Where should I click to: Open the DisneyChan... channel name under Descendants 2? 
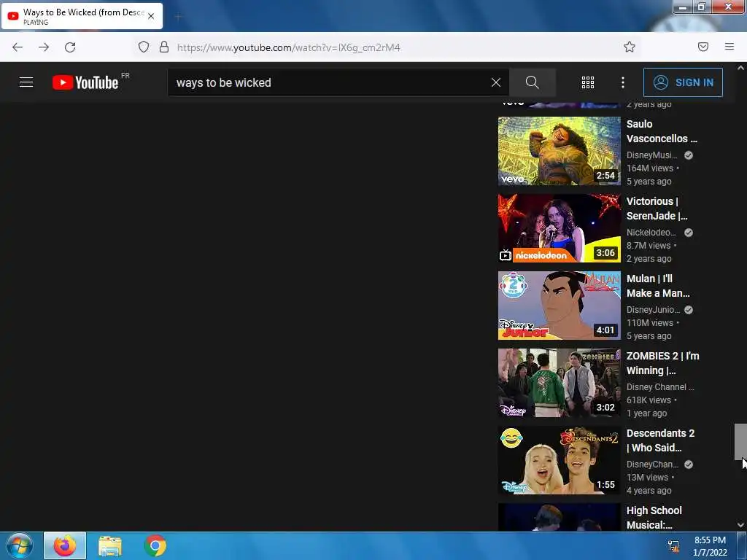pyautogui.click(x=652, y=464)
